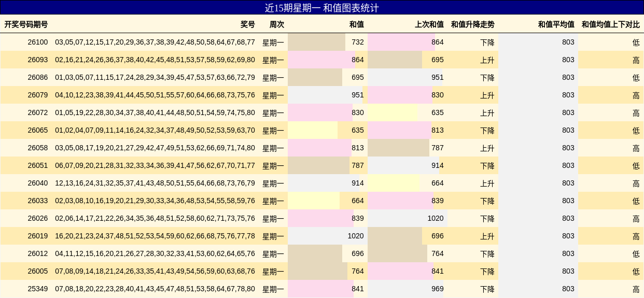644x298 pixels.
Task: Click the numbers row starting 01,05,19,22,28
Action: point(155,112)
